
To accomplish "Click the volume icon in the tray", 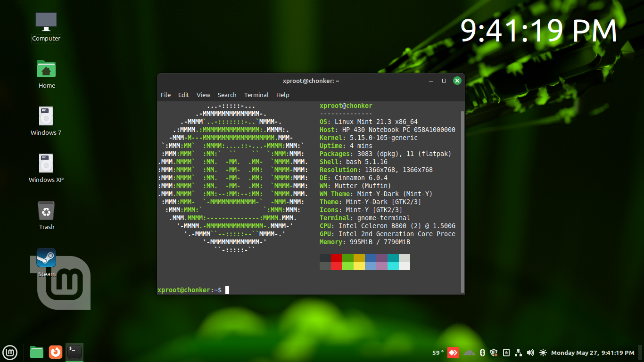I will (530, 352).
